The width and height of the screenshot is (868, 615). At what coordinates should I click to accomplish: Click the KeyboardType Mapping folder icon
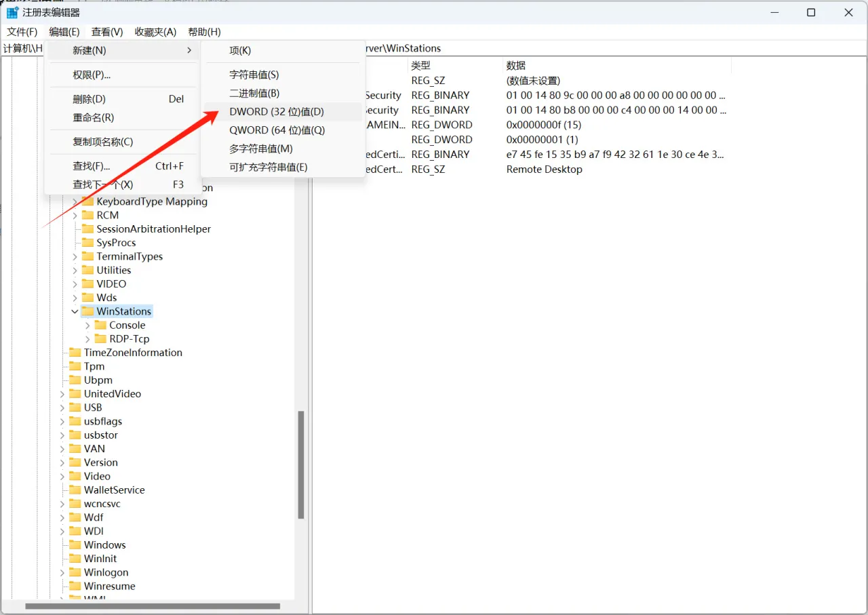click(87, 201)
